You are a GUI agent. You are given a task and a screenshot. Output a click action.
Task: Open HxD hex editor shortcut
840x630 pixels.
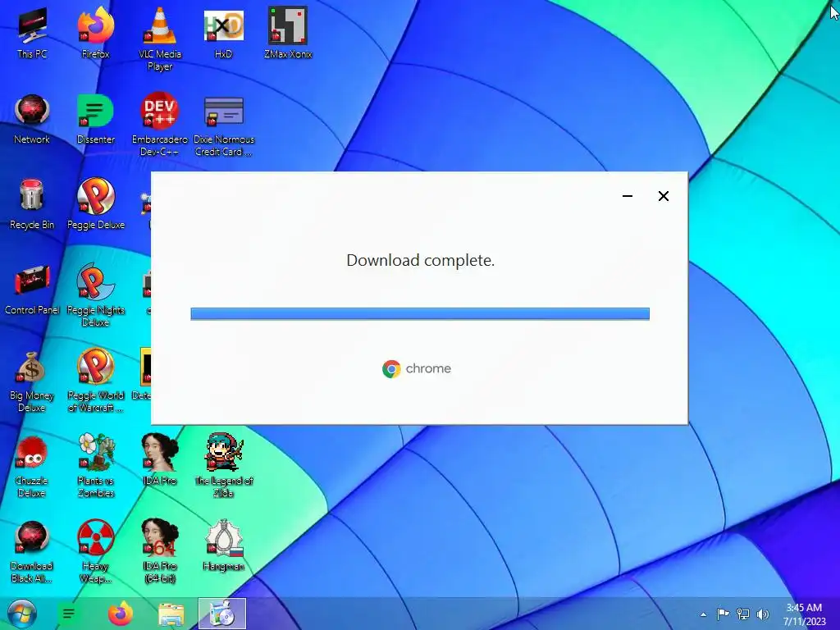pyautogui.click(x=223, y=32)
